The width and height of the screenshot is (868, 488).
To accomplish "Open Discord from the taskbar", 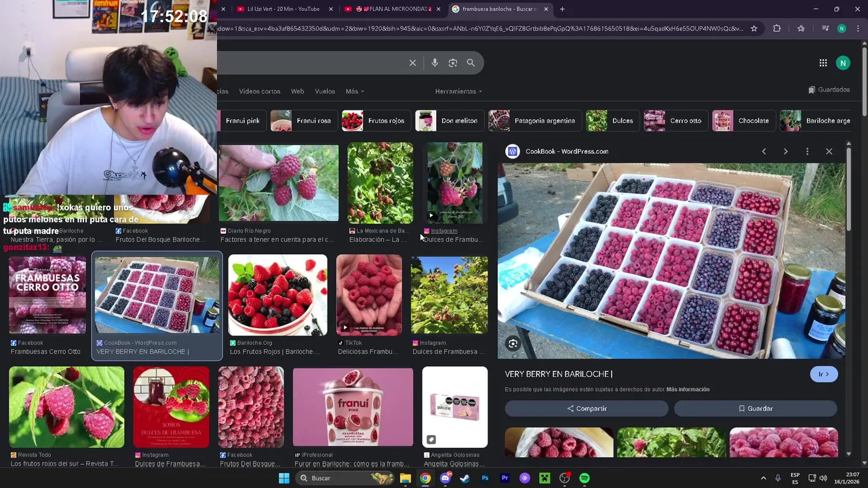I will [x=445, y=478].
